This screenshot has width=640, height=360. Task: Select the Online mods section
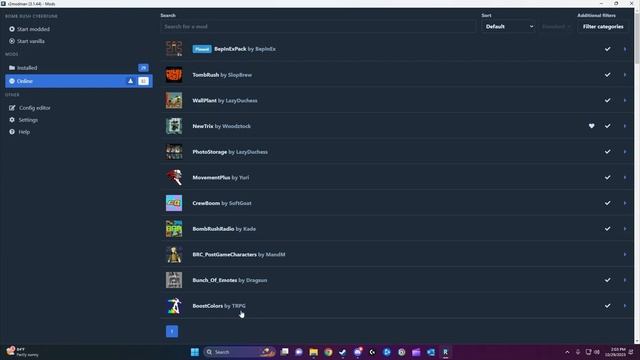point(79,81)
